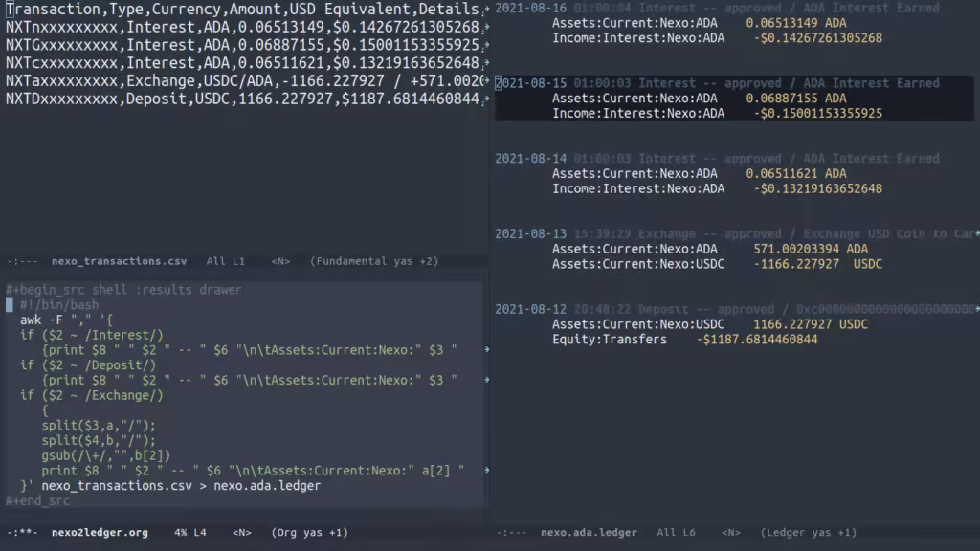The image size is (980, 551).
Task: Select the Deposit row NXTDxxxxxxxxx
Action: click(x=242, y=99)
